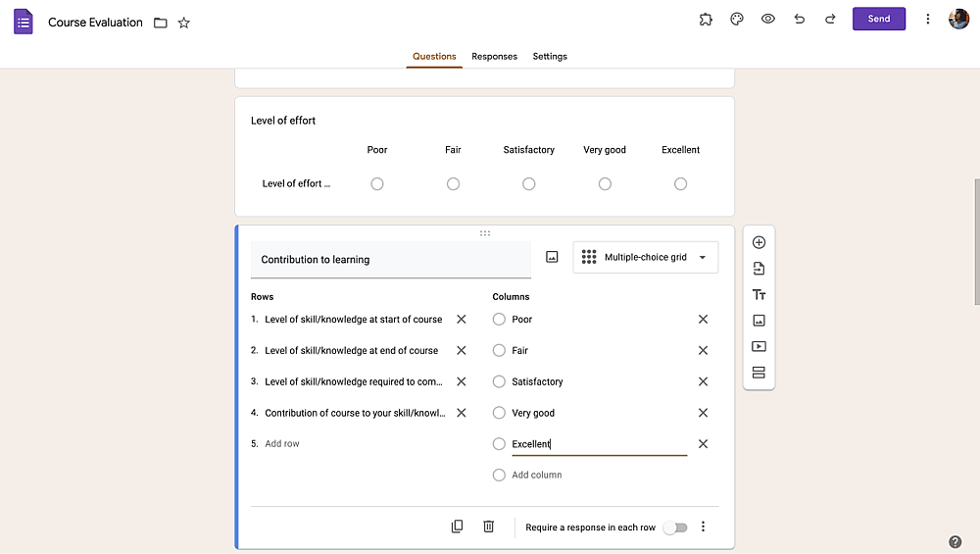This screenshot has height=554, width=980.
Task: Remove the Very good column
Action: [703, 413]
